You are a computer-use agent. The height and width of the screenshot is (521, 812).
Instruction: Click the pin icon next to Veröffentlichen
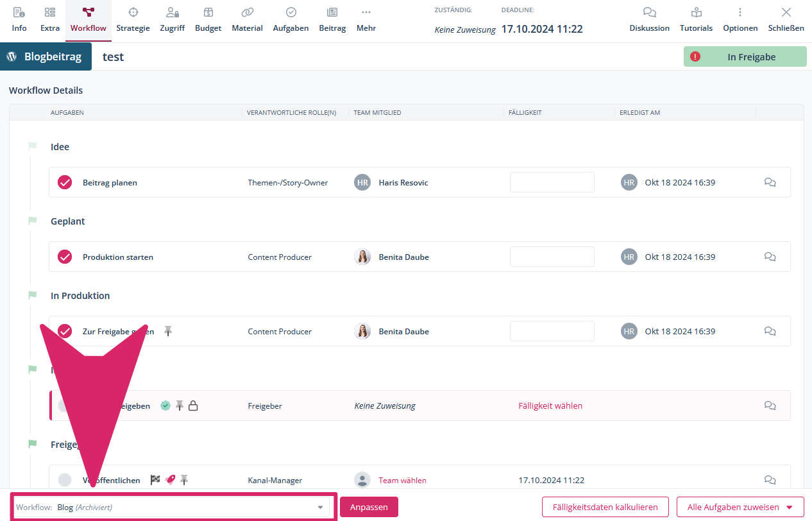pyautogui.click(x=184, y=480)
